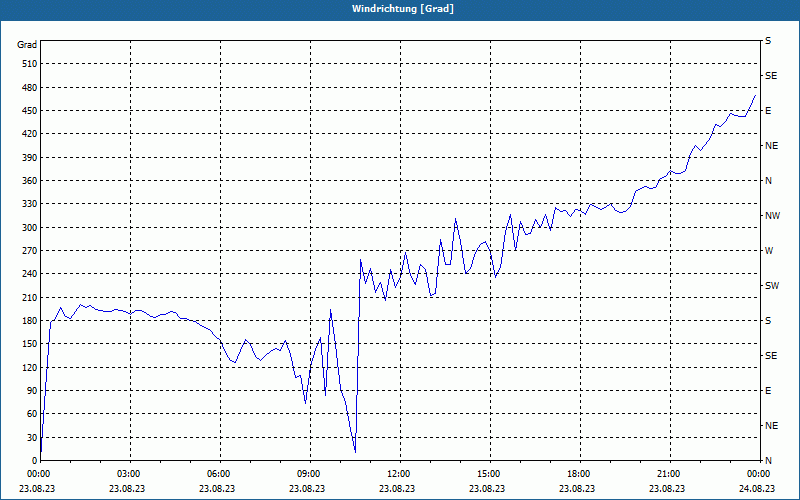Select the 180 y-axis value
This screenshot has width=800, height=500.
click(x=30, y=321)
